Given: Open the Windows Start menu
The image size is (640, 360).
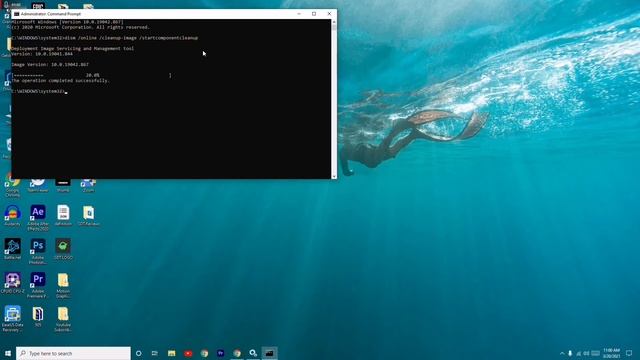Looking at the screenshot, I should click(x=8, y=353).
